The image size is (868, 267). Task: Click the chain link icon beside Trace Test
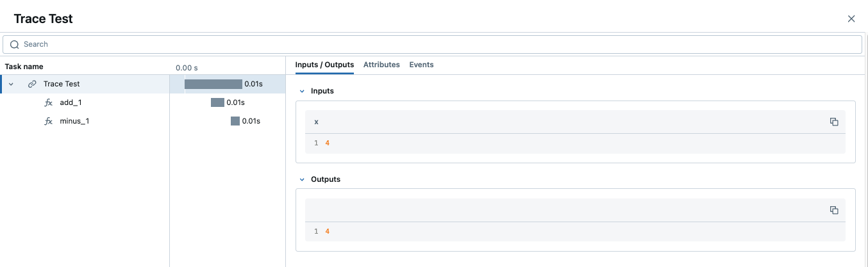click(32, 85)
